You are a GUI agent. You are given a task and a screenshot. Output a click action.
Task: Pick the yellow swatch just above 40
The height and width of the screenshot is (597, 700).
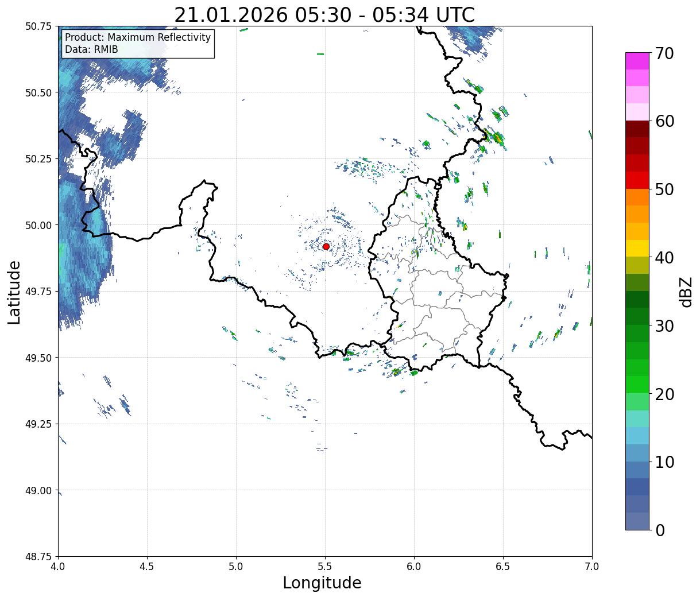click(637, 249)
